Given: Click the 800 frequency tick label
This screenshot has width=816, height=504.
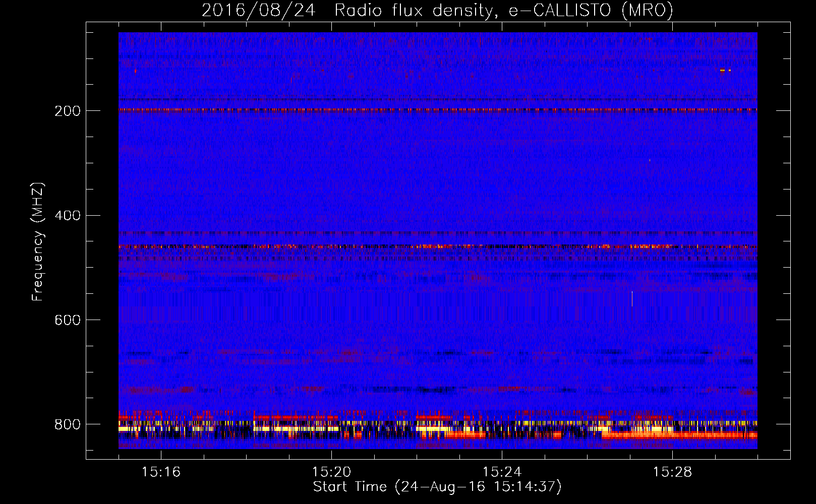Looking at the screenshot, I should point(68,424).
